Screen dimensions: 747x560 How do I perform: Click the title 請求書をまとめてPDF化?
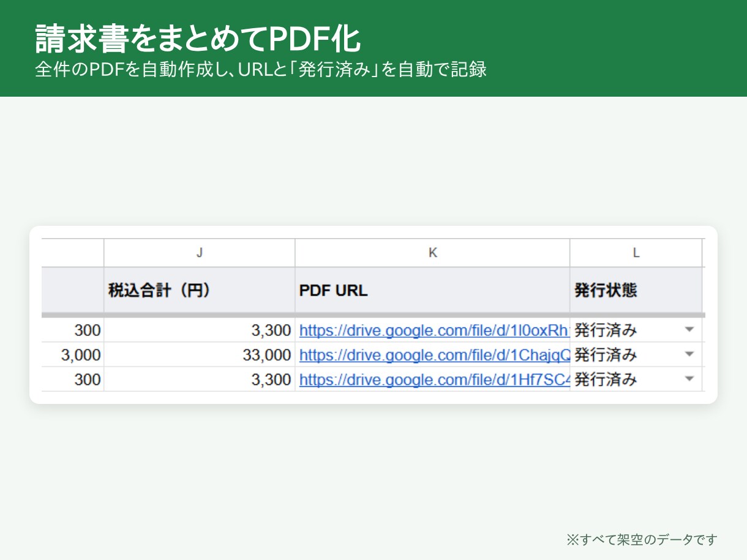(x=198, y=39)
